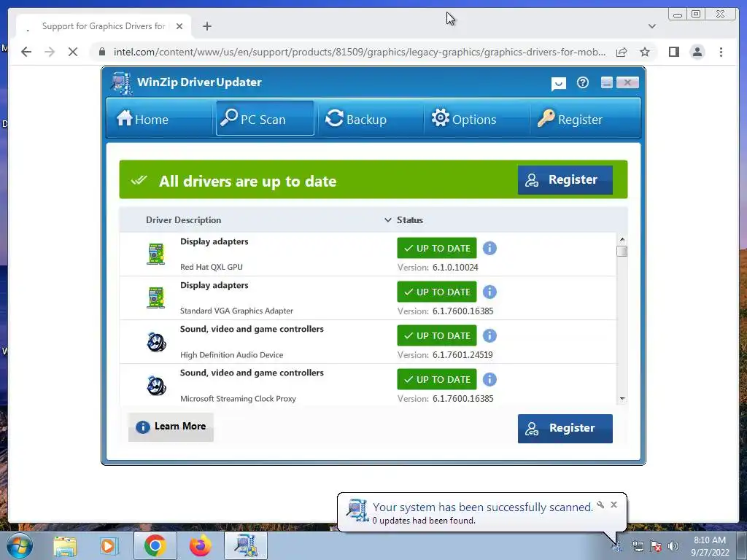Open the Home tab in WinZip Driver Updater
This screenshot has height=560, width=747.
pyautogui.click(x=143, y=119)
